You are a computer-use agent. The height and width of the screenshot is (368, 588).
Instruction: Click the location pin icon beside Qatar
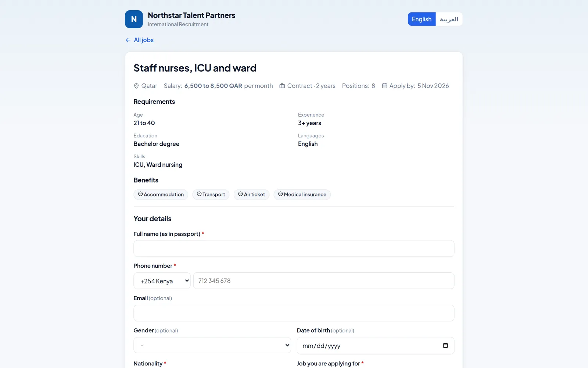pos(136,86)
